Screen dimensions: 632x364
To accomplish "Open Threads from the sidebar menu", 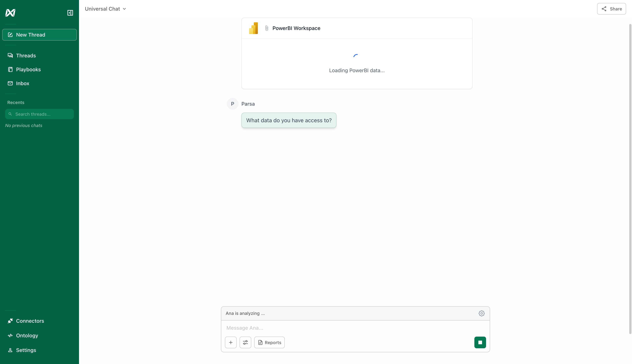I will [x=26, y=56].
